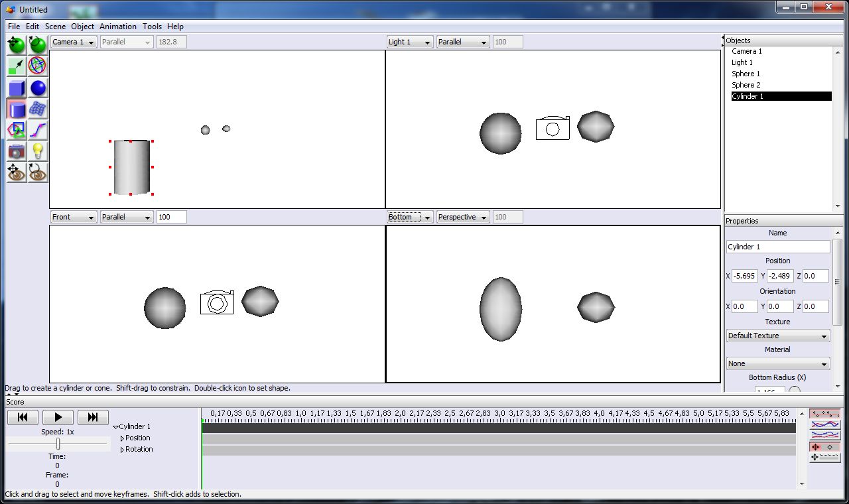The image size is (849, 504).
Task: Pick the Create Sphere tool
Action: click(x=38, y=88)
